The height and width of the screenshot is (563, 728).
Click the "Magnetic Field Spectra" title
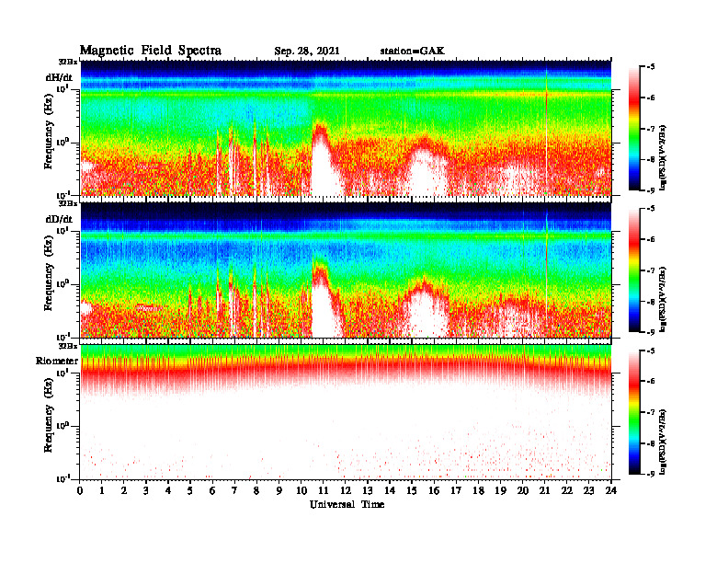[x=151, y=51]
